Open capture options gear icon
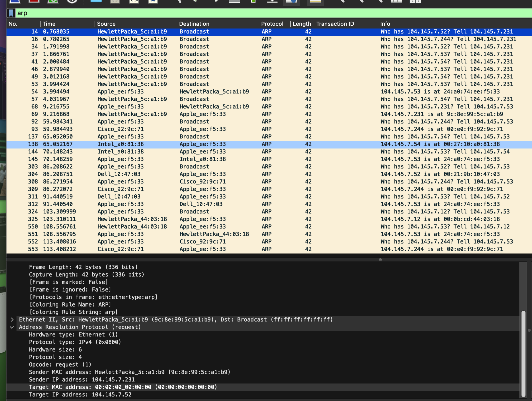Viewport: 532px width, 401px height. [x=72, y=1]
